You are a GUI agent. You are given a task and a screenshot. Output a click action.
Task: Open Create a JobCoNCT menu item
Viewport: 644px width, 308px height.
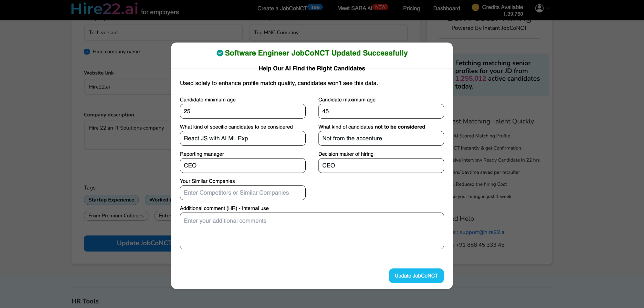point(282,8)
